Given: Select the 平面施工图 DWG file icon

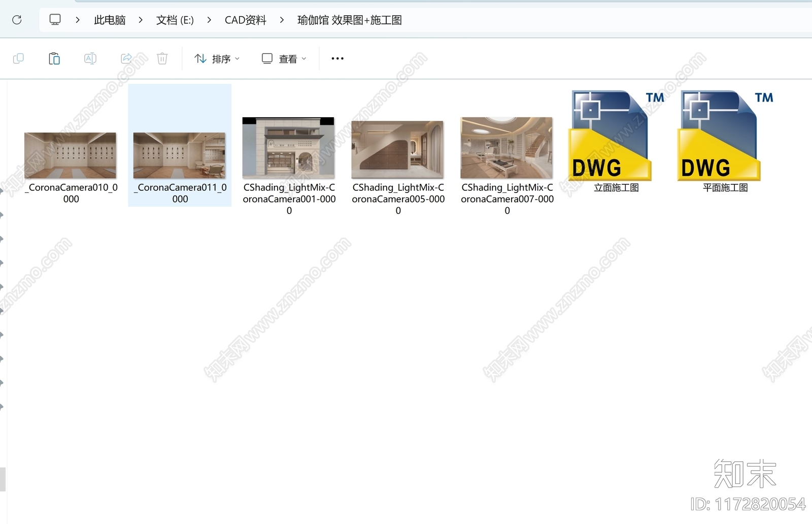Looking at the screenshot, I should [x=725, y=136].
